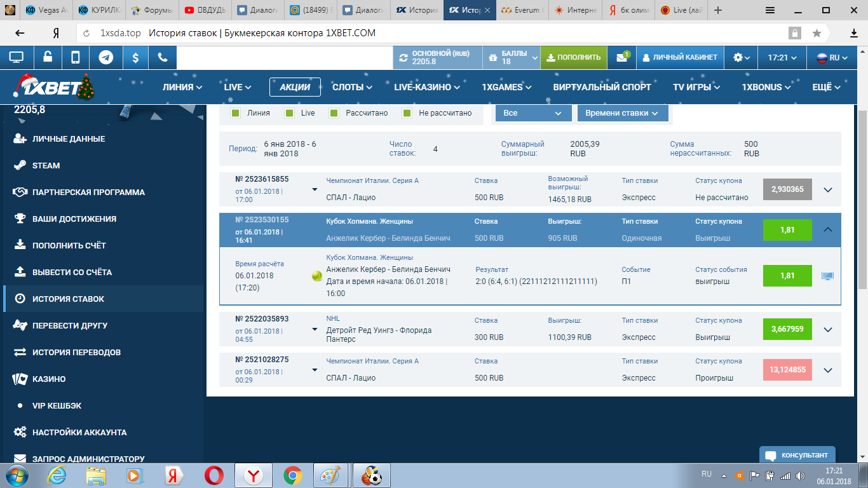Open the mobile phone apps icon
The width and height of the screenshot is (868, 488).
[76, 58]
